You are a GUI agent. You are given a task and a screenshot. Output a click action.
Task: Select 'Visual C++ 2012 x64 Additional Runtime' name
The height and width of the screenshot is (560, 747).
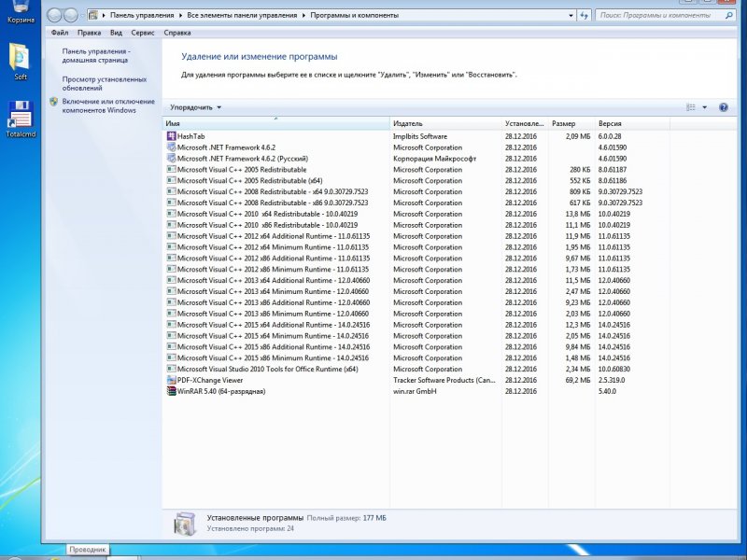click(274, 236)
